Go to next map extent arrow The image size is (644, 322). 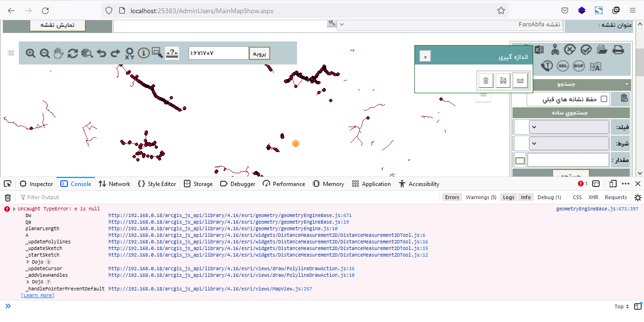(116, 53)
